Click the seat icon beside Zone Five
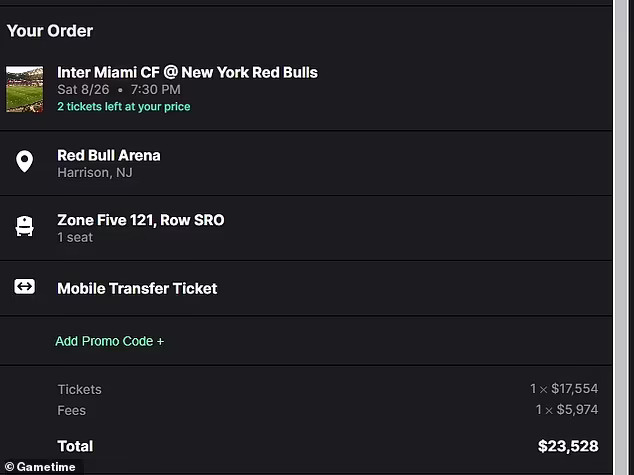 tap(24, 226)
